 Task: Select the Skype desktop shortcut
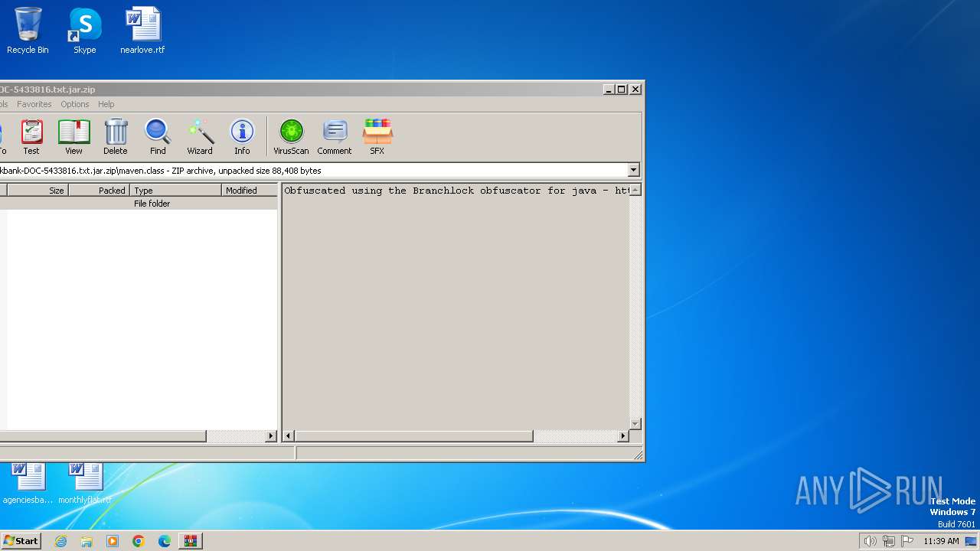coord(84,31)
